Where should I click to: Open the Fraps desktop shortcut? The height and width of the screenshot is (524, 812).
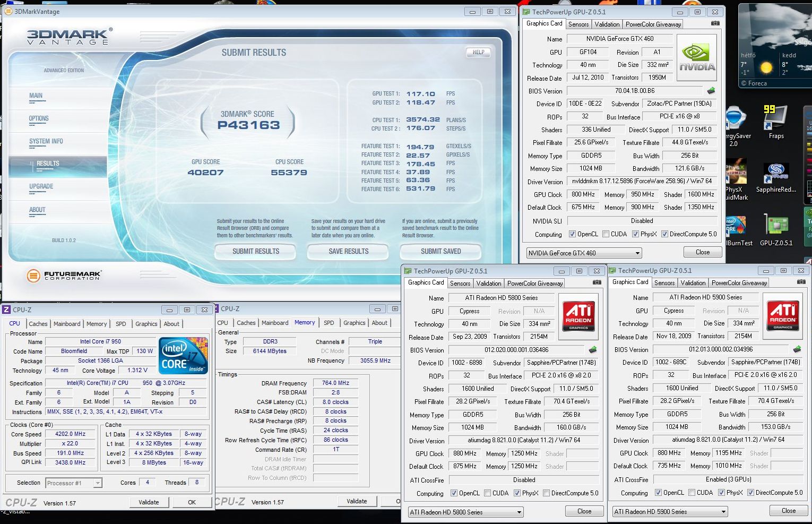click(x=775, y=122)
